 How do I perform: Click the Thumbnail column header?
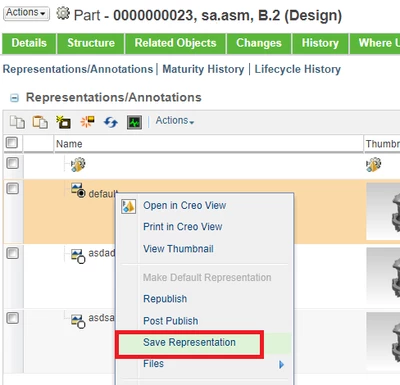(x=383, y=144)
